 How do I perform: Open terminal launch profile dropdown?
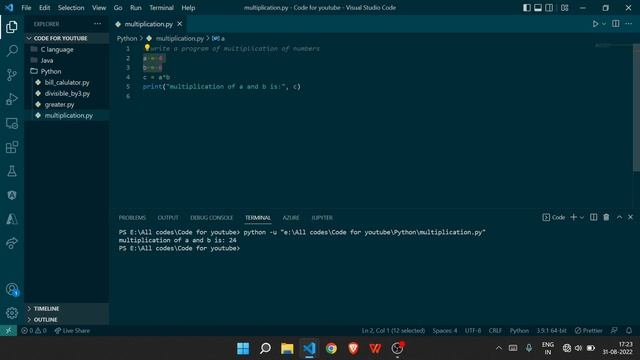(582, 218)
